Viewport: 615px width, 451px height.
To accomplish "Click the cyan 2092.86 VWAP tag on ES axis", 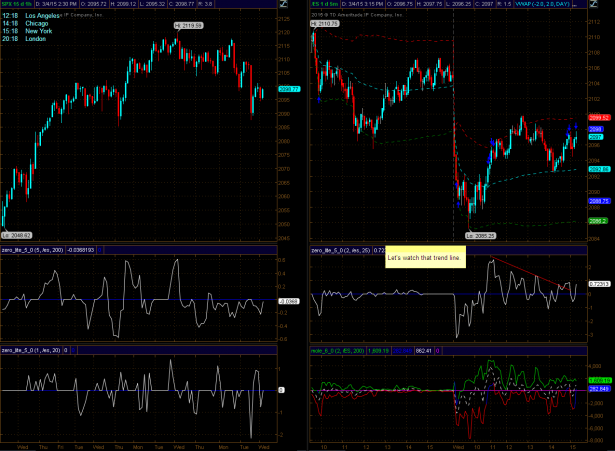I will [599, 169].
